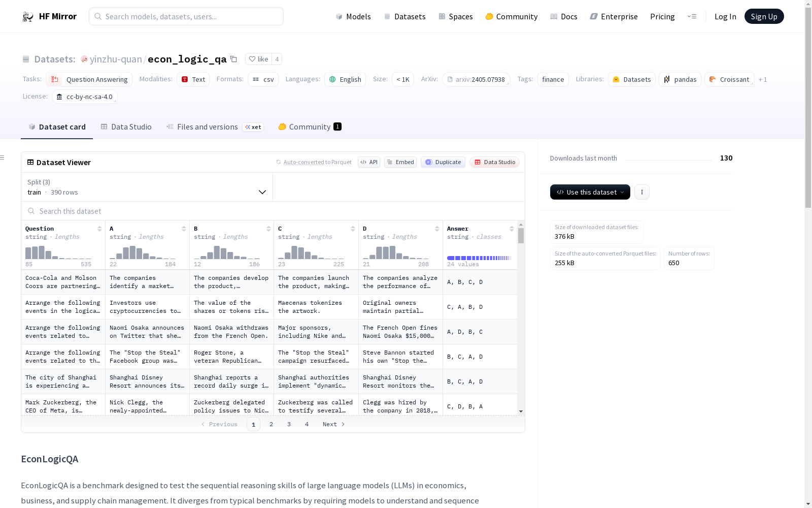This screenshot has width=812, height=508.
Task: Open the Docs menu item
Action: point(564,16)
